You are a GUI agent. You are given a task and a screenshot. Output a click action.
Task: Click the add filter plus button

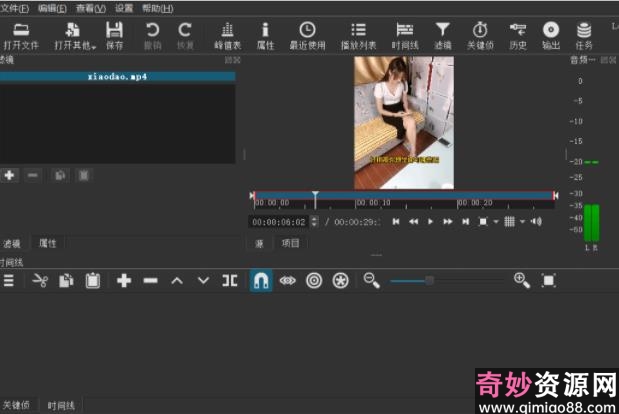pos(10,175)
